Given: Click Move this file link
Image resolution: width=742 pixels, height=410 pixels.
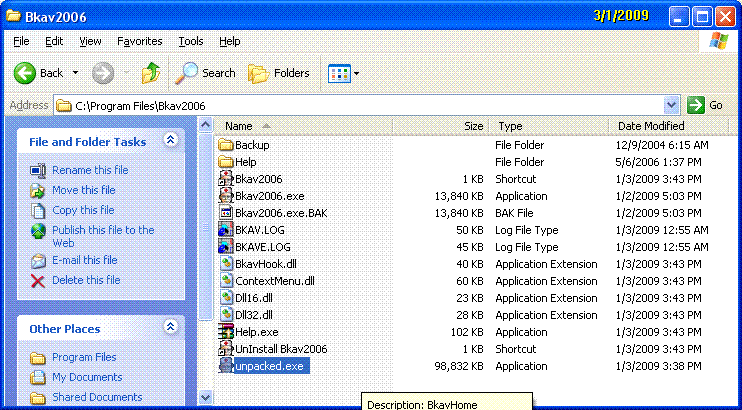Looking at the screenshot, I should point(84,190).
